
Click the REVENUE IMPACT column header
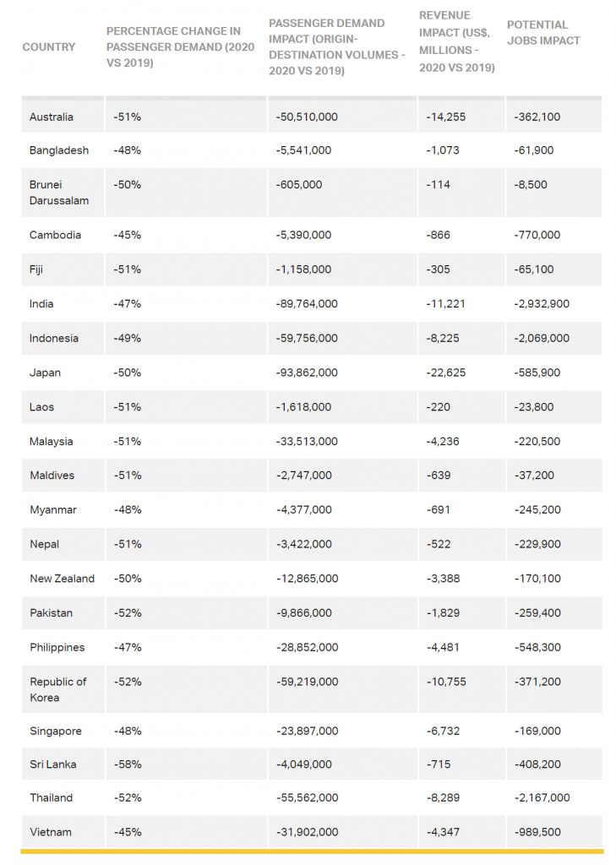pos(456,41)
